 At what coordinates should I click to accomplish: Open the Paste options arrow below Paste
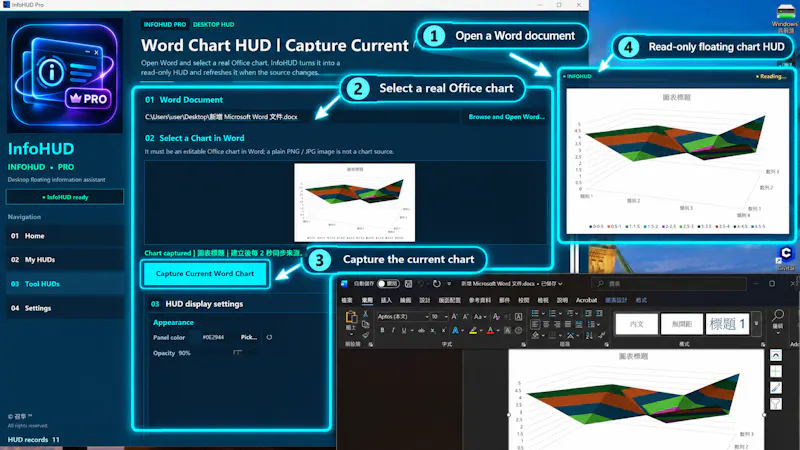tap(351, 334)
